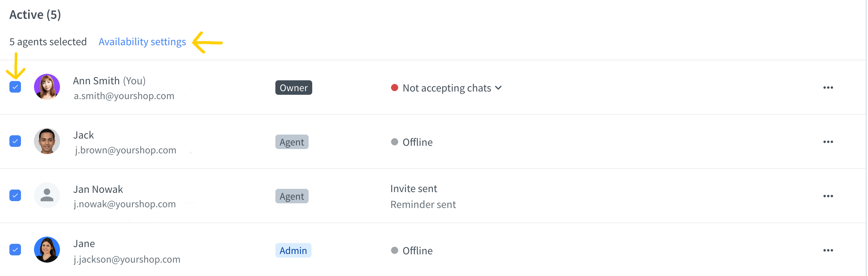Open Ann Smith's more options menu
The width and height of the screenshot is (868, 276).
click(x=829, y=87)
